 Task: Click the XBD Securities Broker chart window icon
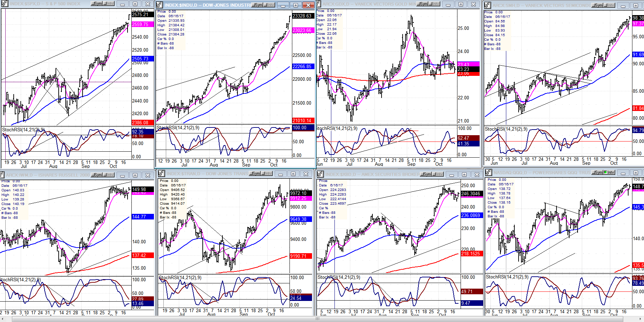click(320, 174)
